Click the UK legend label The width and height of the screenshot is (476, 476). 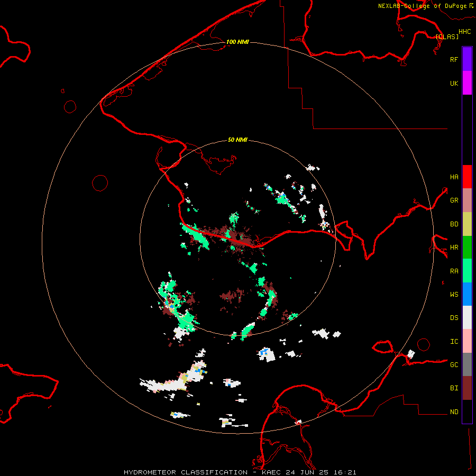pyautogui.click(x=454, y=83)
